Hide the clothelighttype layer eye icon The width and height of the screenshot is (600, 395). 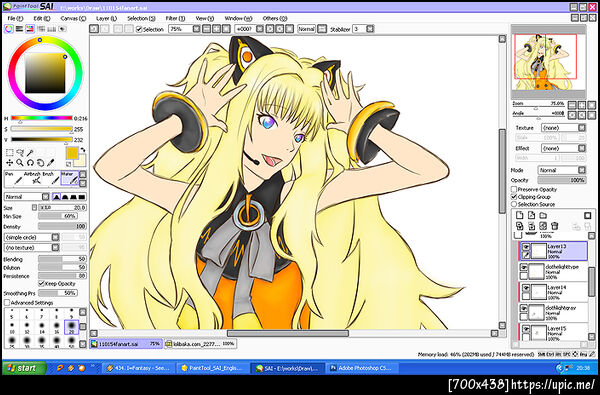pyautogui.click(x=523, y=267)
